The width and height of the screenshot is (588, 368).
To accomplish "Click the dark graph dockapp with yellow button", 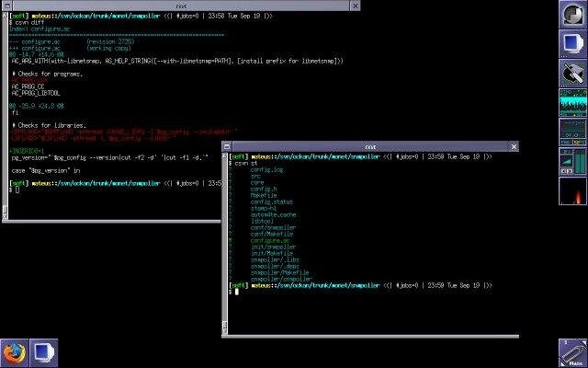I will (572, 132).
